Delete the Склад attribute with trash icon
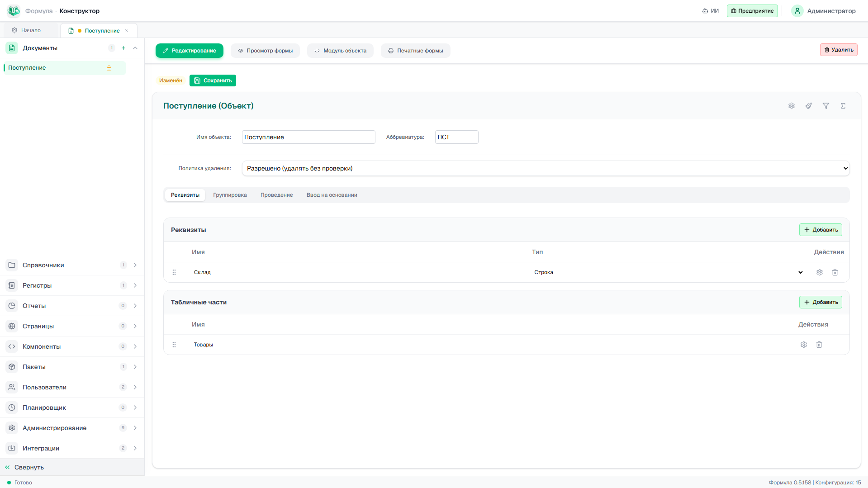Image resolution: width=868 pixels, height=488 pixels. [x=835, y=272]
